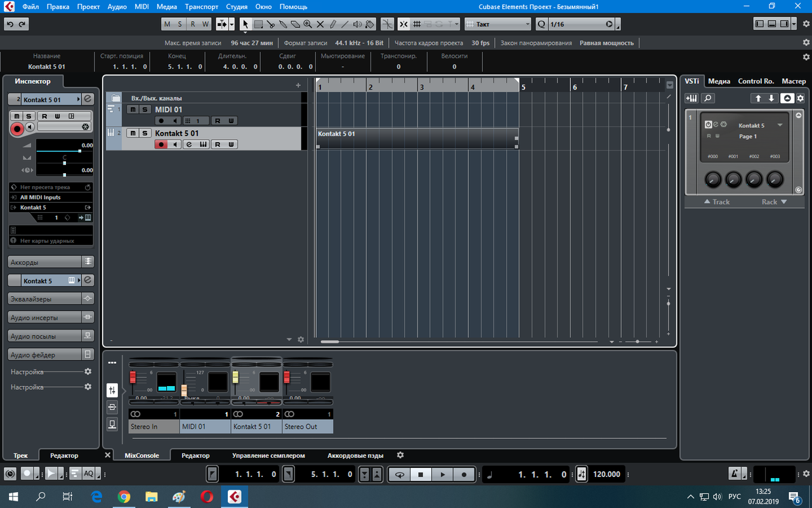Solo the Kontakt 5 01 track
The height and width of the screenshot is (508, 812).
click(145, 133)
